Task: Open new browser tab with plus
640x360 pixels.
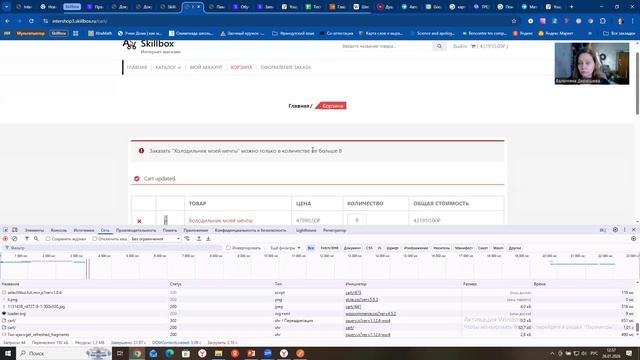Action: pos(571,7)
